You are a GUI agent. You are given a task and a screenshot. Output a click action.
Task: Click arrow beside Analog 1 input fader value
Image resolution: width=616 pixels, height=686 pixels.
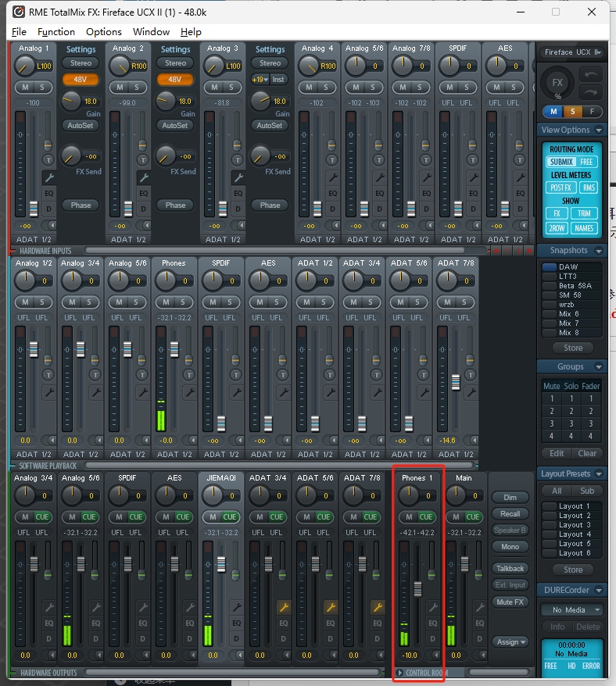point(52,226)
